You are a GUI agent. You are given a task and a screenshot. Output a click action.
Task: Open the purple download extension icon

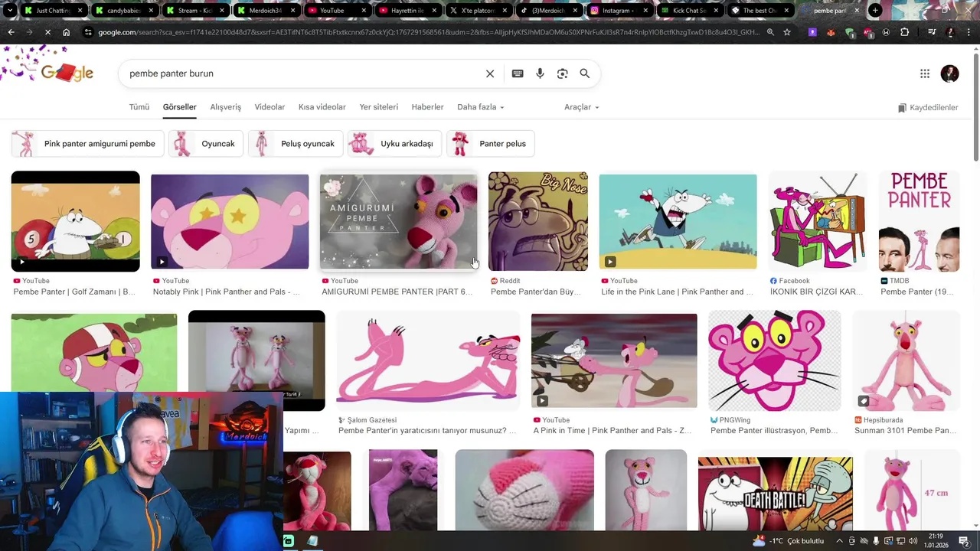pos(812,32)
